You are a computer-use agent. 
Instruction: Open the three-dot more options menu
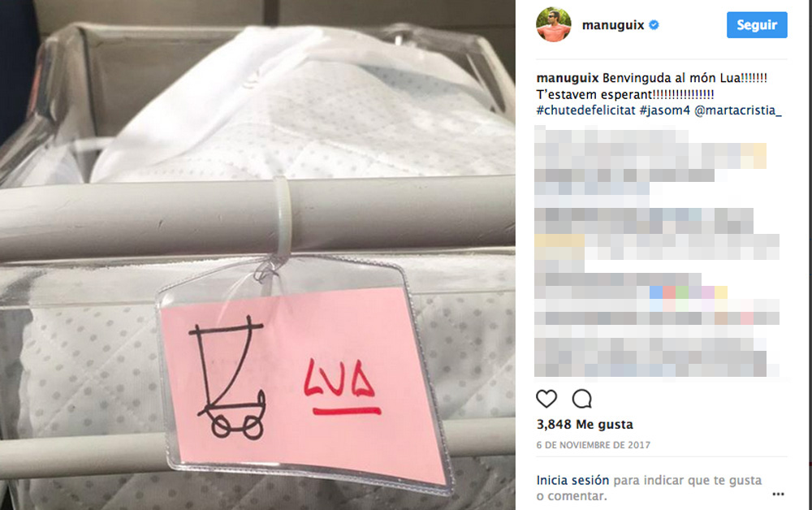(778, 495)
